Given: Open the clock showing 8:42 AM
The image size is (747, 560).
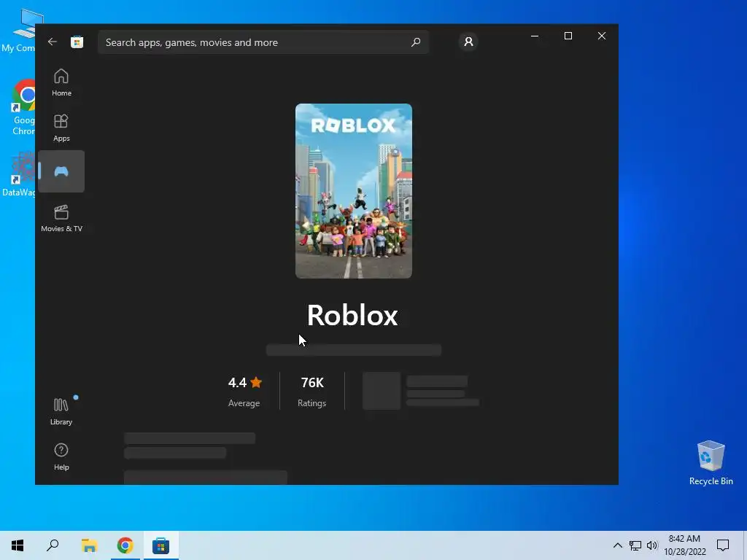Looking at the screenshot, I should coord(684,545).
